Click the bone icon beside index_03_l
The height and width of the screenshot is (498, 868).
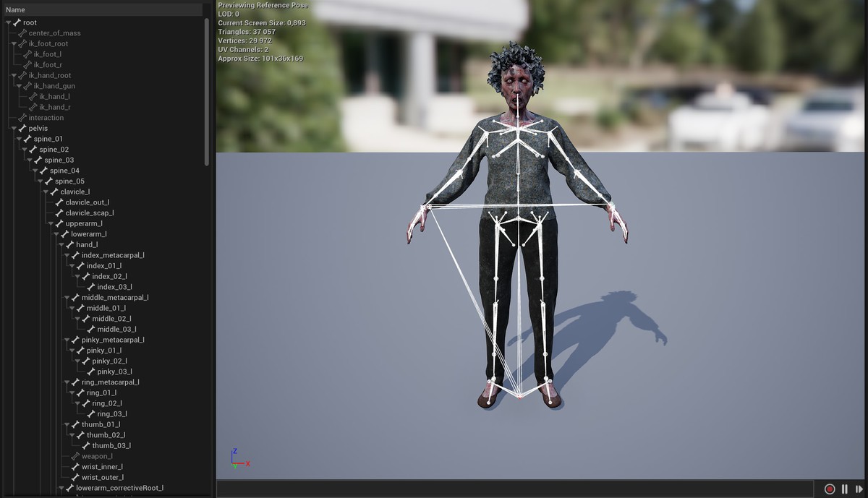(91, 287)
